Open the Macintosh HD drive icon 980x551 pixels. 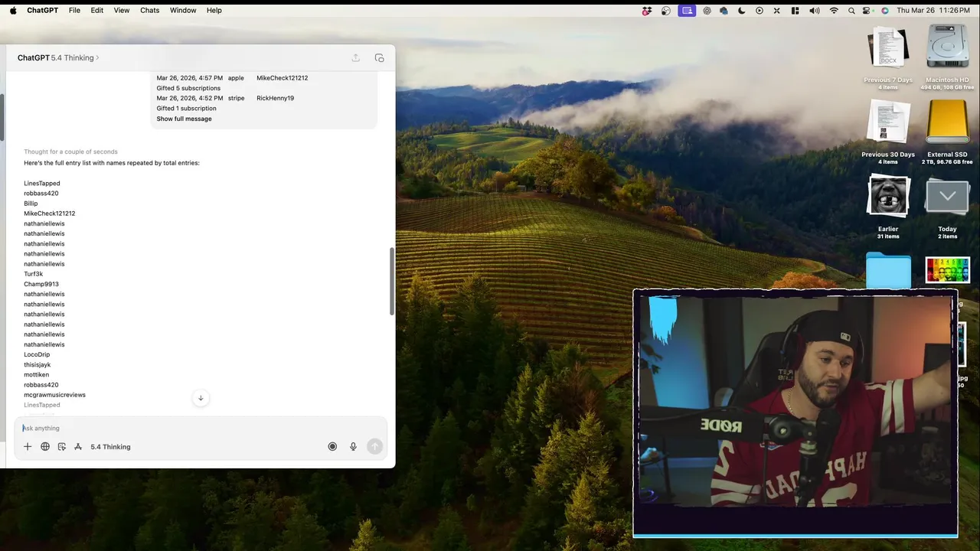tap(948, 47)
